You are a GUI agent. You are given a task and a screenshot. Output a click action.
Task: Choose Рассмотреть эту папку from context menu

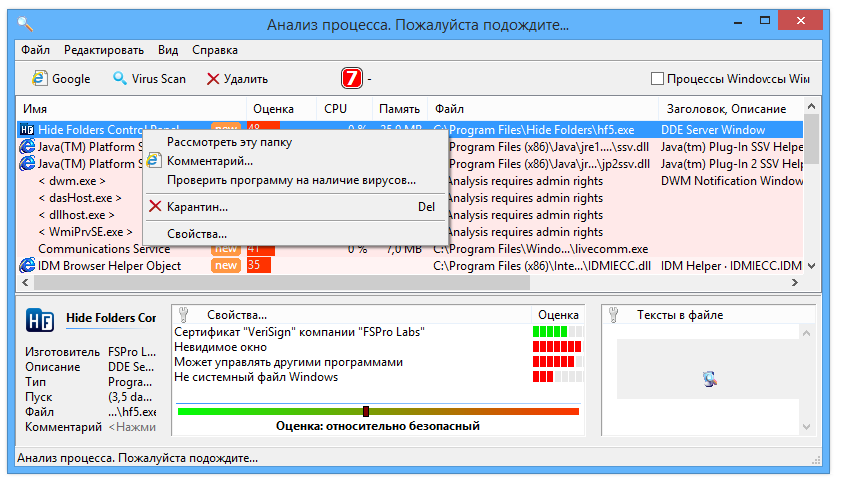[229, 142]
